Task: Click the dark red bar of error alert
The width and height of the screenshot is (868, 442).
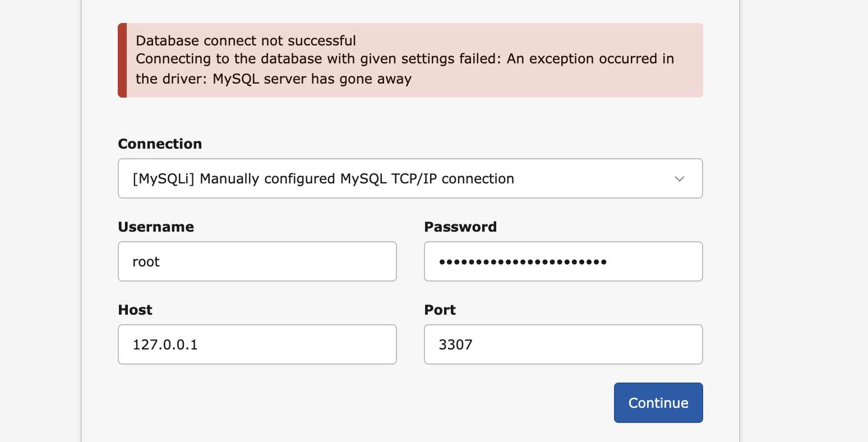Action: pos(122,60)
